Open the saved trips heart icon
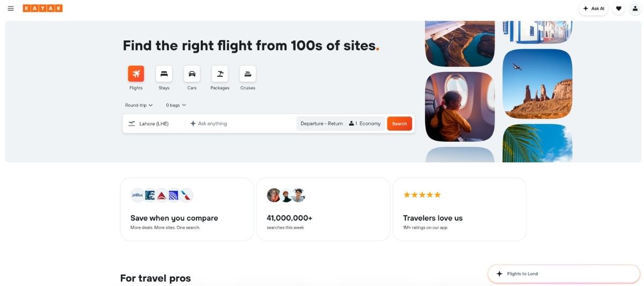The width and height of the screenshot is (644, 286). 619,9
